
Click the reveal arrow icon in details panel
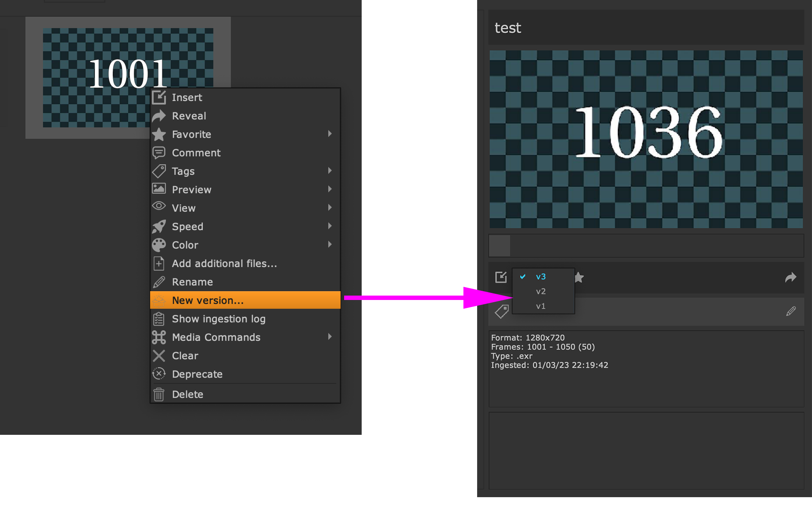(790, 277)
